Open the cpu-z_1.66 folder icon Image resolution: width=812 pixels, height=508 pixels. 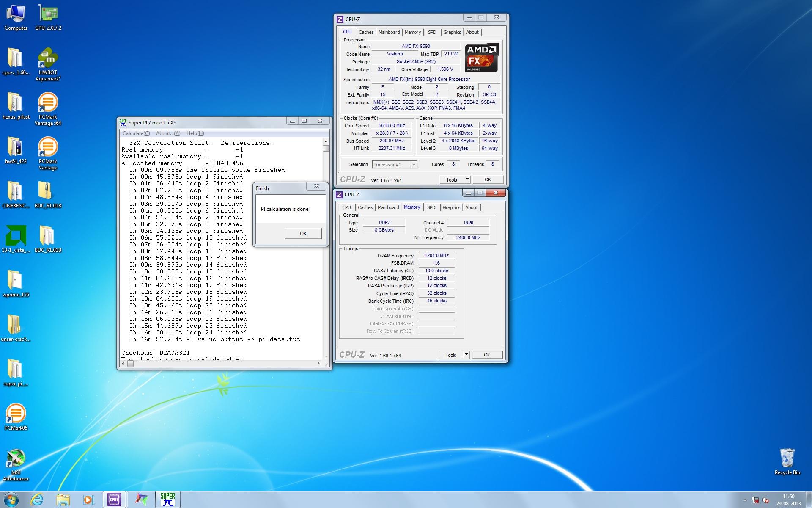(16, 62)
